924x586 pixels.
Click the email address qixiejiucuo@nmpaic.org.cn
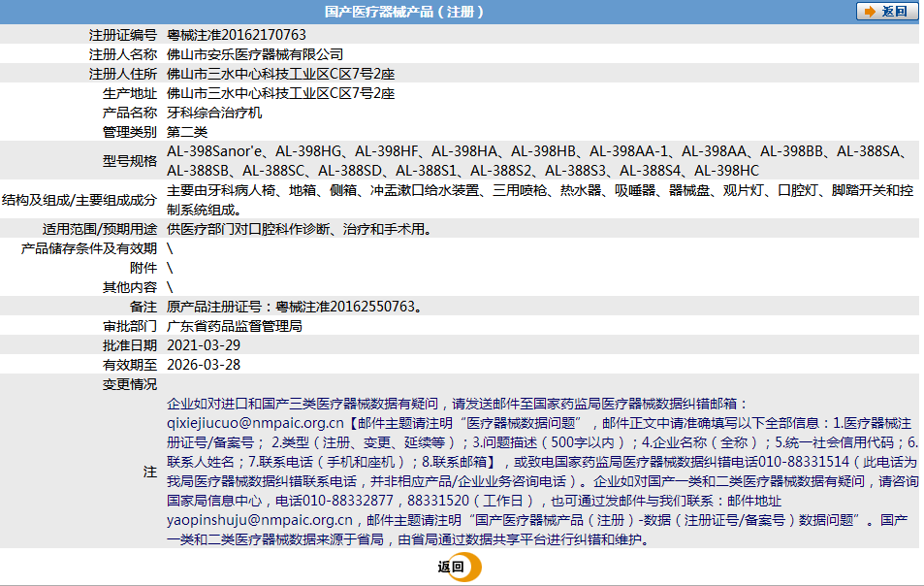[255, 423]
